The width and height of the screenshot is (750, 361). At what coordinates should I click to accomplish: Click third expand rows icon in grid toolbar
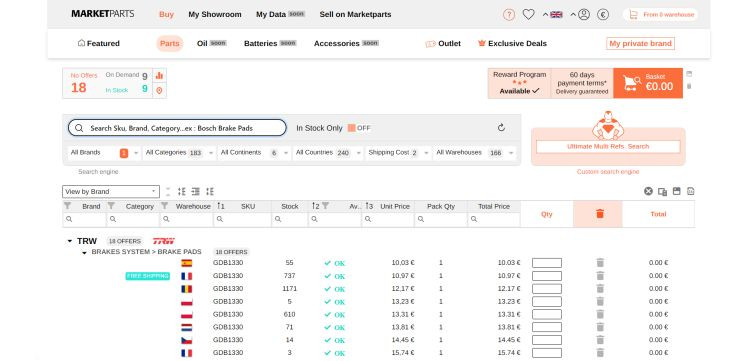[210, 191]
